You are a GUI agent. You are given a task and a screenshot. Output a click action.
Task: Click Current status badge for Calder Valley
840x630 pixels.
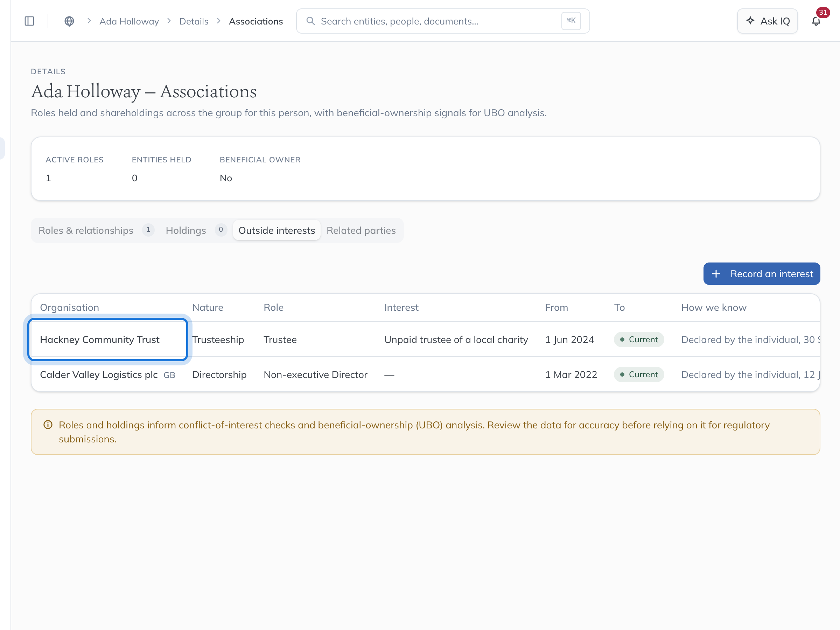click(x=639, y=374)
